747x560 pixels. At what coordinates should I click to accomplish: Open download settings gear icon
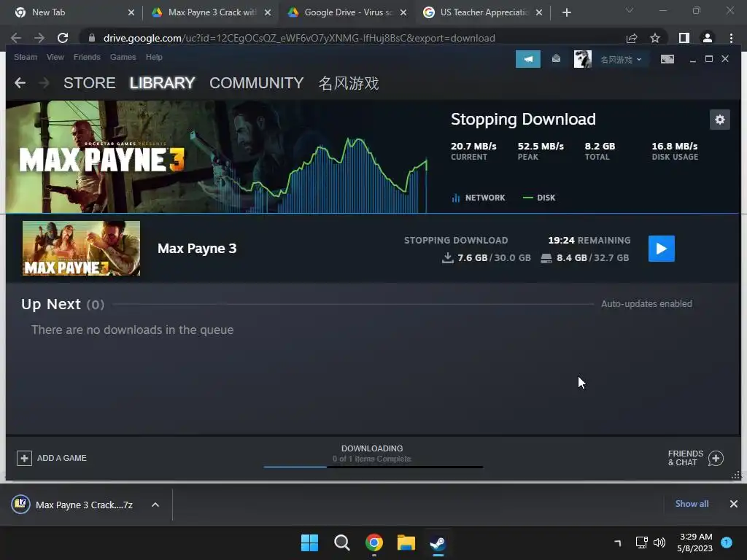[719, 120]
